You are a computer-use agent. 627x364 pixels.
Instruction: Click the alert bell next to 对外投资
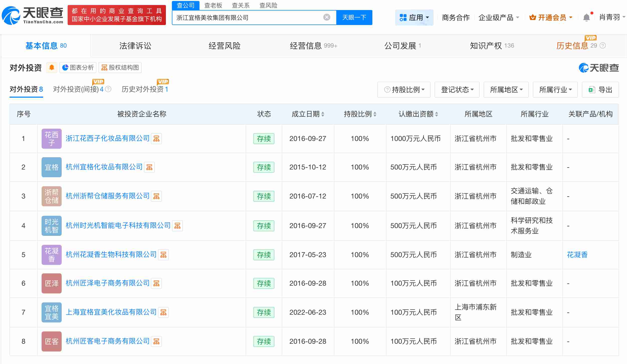pos(52,67)
